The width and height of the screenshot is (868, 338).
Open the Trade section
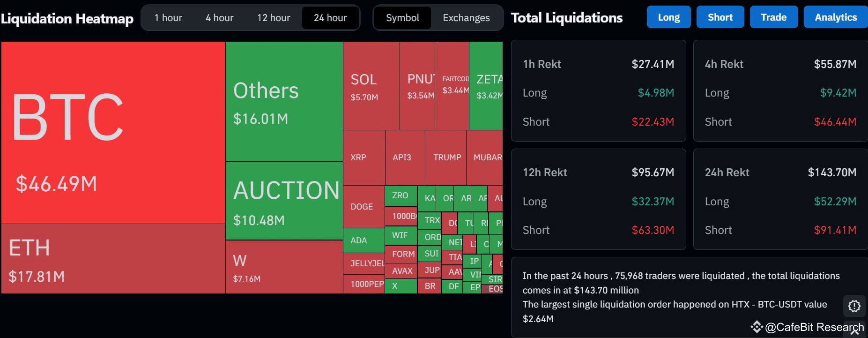tap(773, 16)
